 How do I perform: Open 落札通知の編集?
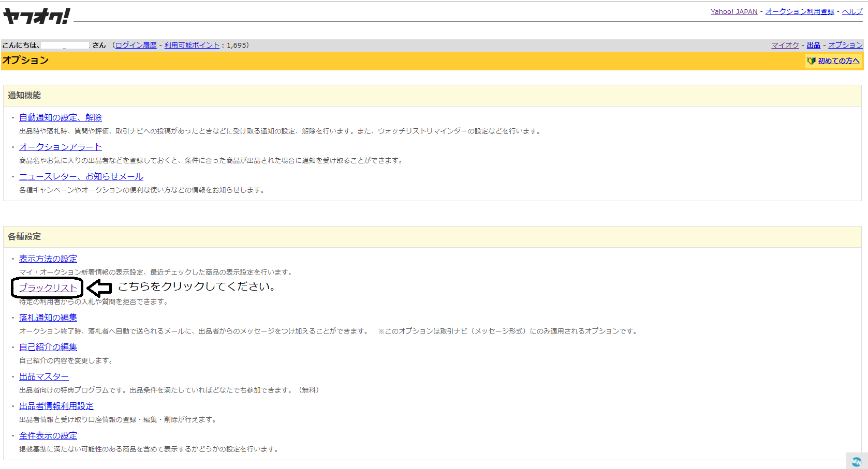48,317
